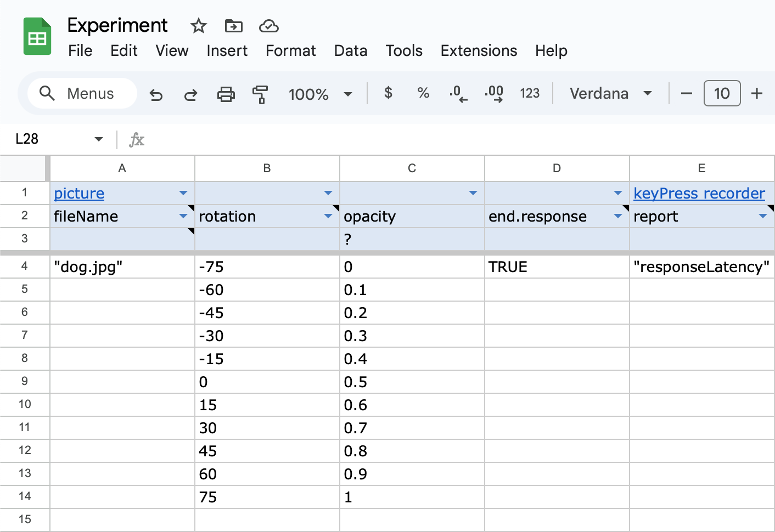Select the TRUE cell
The width and height of the screenshot is (775, 532).
(x=557, y=267)
